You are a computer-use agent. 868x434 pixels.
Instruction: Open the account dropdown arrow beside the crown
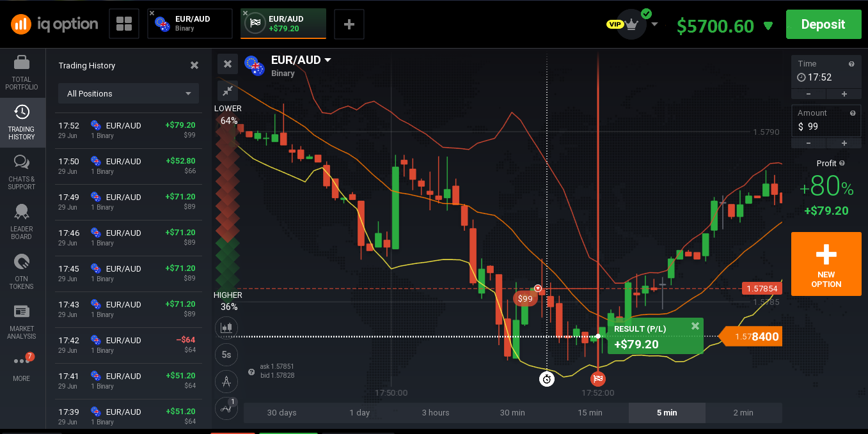pyautogui.click(x=654, y=25)
